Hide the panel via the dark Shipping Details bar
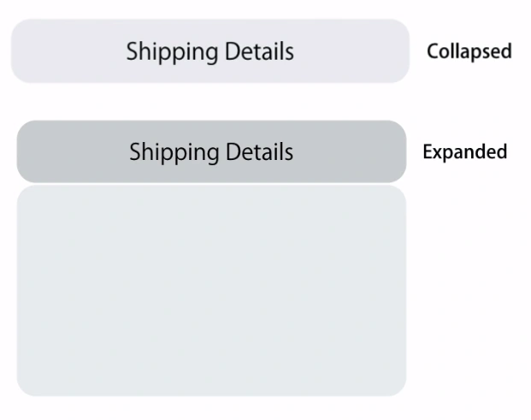The image size is (531, 420). pyautogui.click(x=212, y=151)
